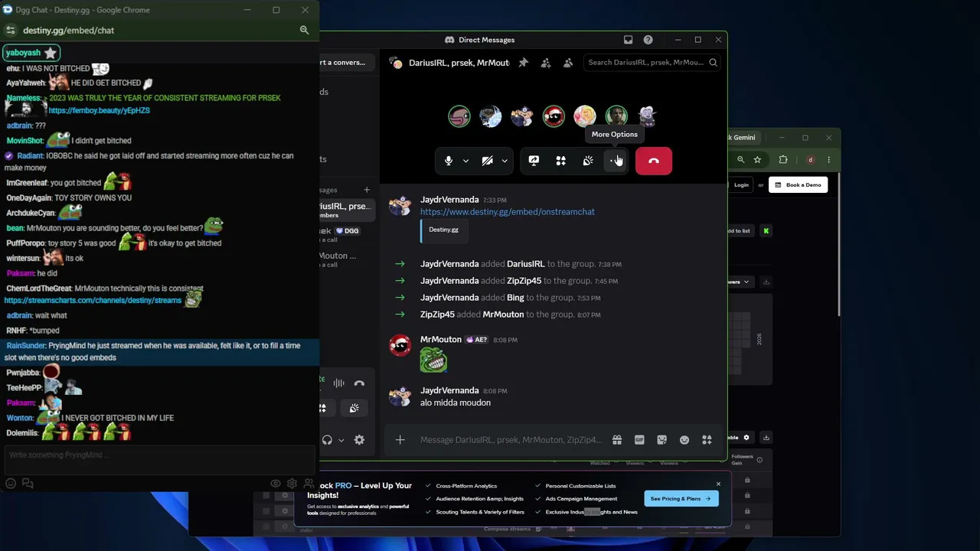Disconnect using the sidebar hang-up icon
The image size is (980, 551).
click(359, 383)
